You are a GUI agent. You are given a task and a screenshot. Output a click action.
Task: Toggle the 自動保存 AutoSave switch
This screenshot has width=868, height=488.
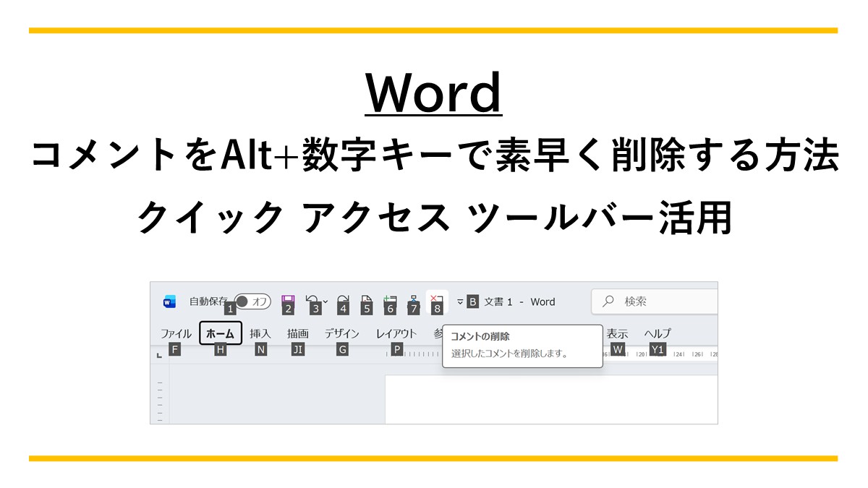pyautogui.click(x=252, y=301)
